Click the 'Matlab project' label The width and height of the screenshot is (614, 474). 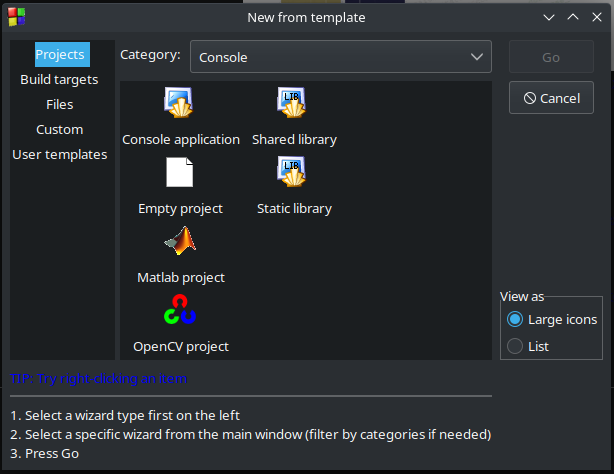click(x=181, y=277)
